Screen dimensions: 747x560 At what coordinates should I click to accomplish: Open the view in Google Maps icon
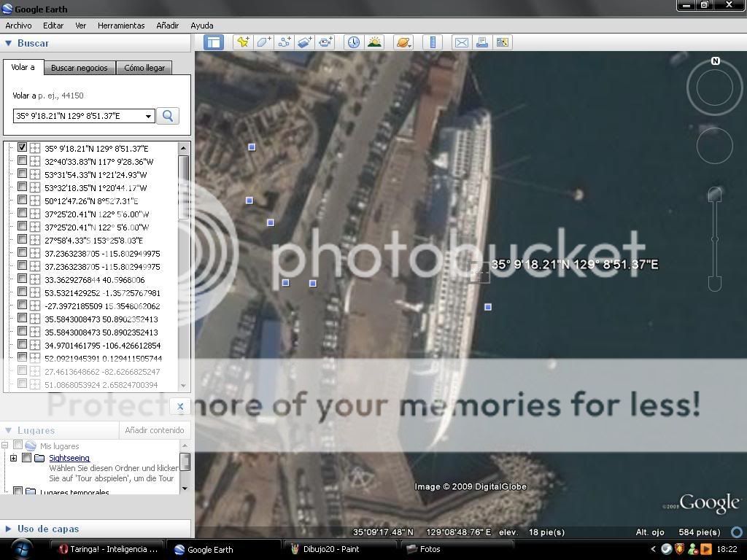pos(503,42)
